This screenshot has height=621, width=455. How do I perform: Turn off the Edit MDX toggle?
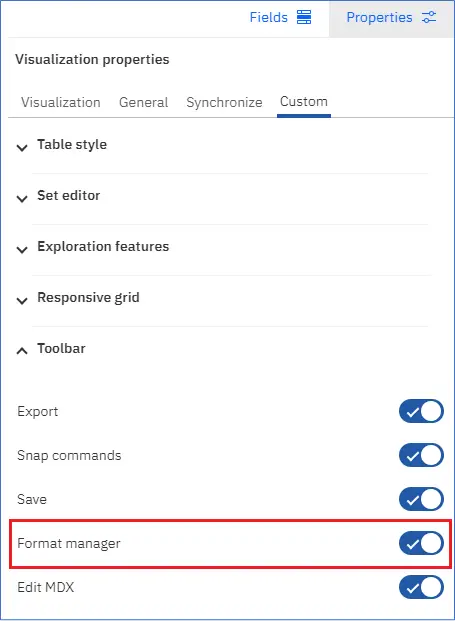(421, 587)
